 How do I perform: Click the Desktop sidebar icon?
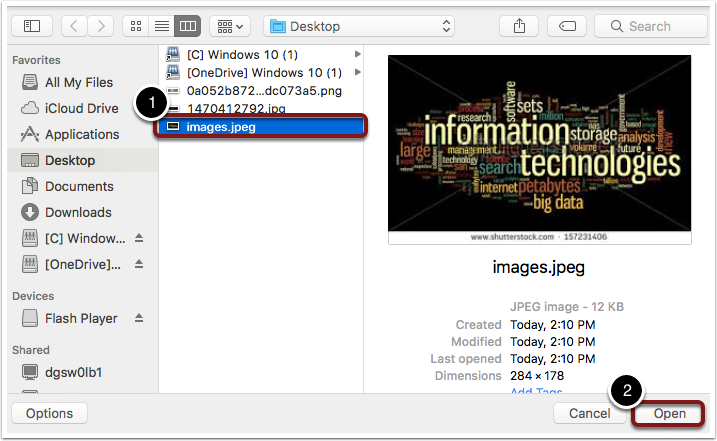pos(30,161)
